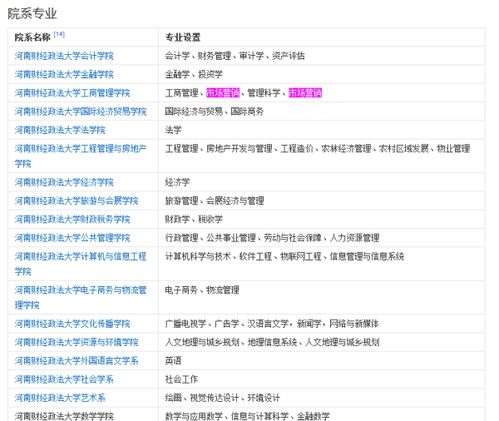Click the [14] reference superscript
Image resolution: width=499 pixels, height=421 pixels.
[x=59, y=34]
